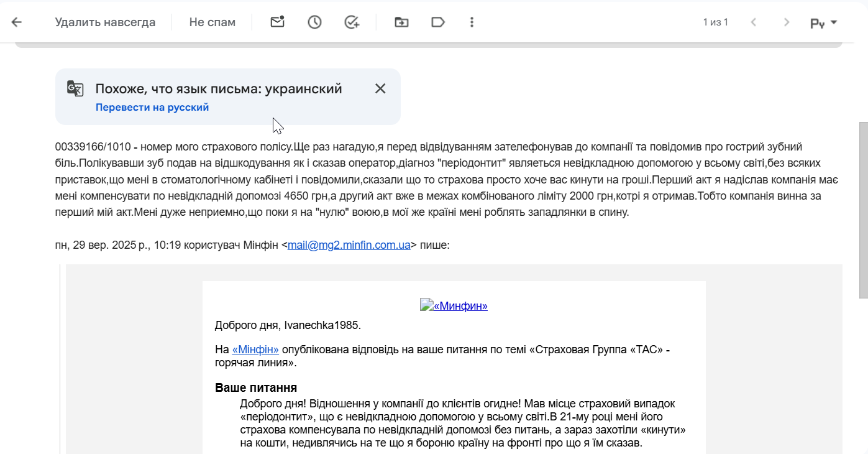
Task: Open the input language 'Ру' dropdown
Action: (824, 23)
